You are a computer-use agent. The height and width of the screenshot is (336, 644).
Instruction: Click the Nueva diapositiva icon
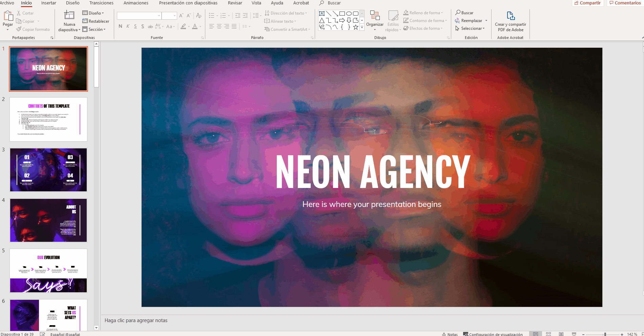[x=69, y=15]
